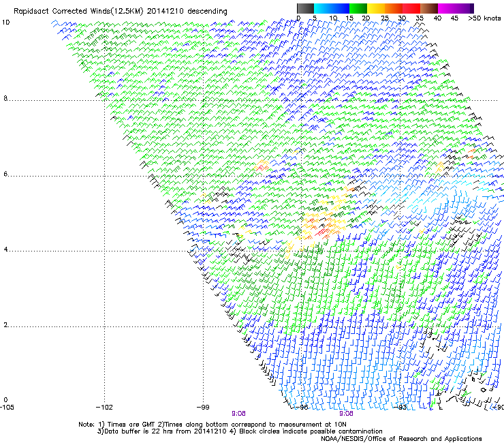The height and width of the screenshot is (443, 504).
Task: Click the latitude axis label '2'
Action: tap(5, 324)
